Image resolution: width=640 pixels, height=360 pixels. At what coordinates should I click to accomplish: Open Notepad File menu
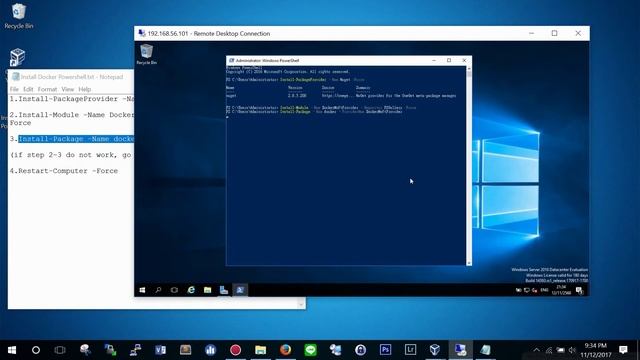pos(14,89)
